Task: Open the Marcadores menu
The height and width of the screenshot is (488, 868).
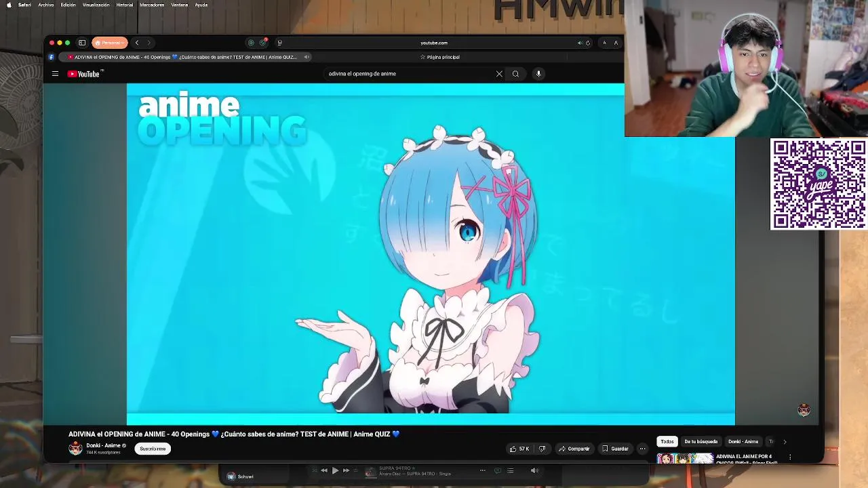Action: [152, 5]
